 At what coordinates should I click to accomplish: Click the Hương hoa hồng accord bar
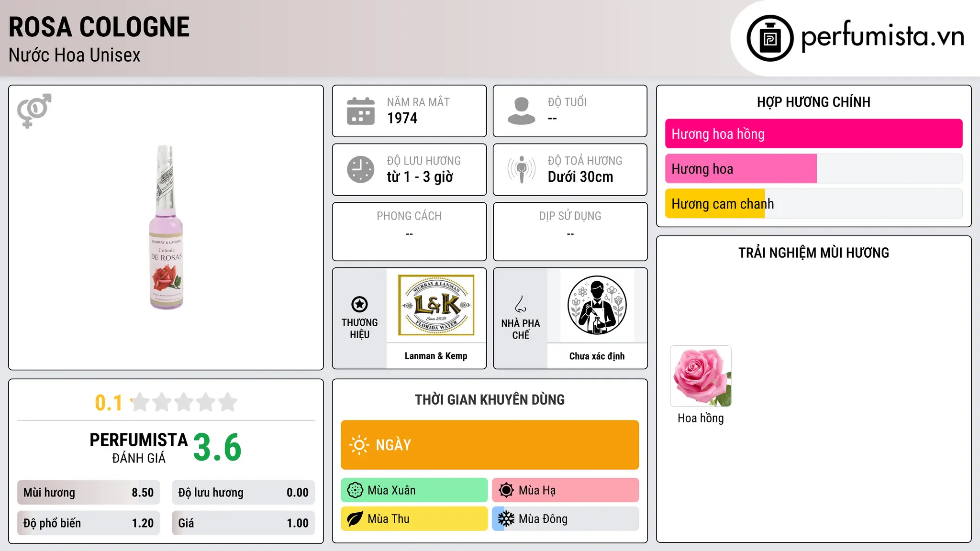pyautogui.click(x=813, y=134)
